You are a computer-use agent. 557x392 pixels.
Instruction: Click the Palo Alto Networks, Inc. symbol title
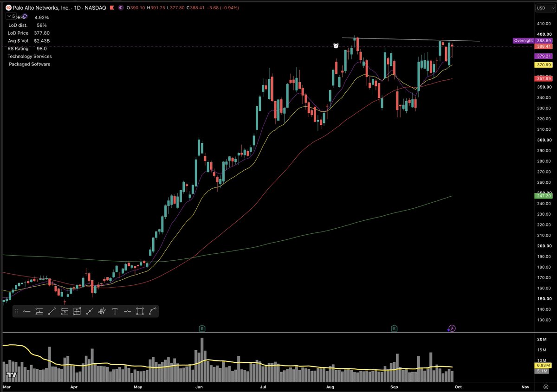41,8
